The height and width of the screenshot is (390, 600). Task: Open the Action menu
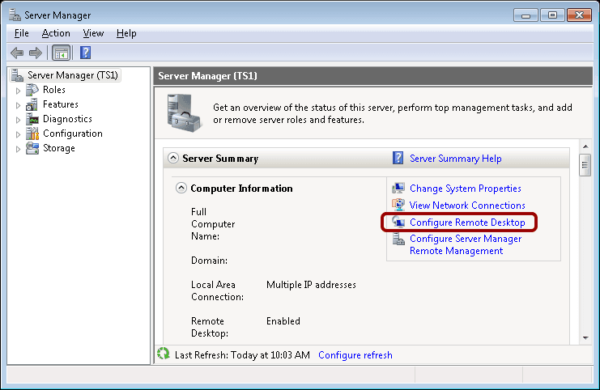tap(56, 33)
